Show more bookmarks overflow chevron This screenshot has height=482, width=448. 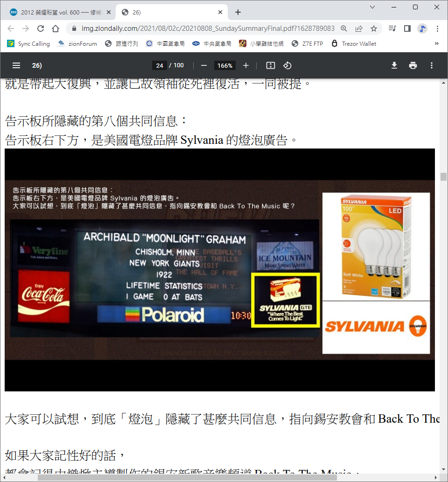pyautogui.click(x=437, y=43)
